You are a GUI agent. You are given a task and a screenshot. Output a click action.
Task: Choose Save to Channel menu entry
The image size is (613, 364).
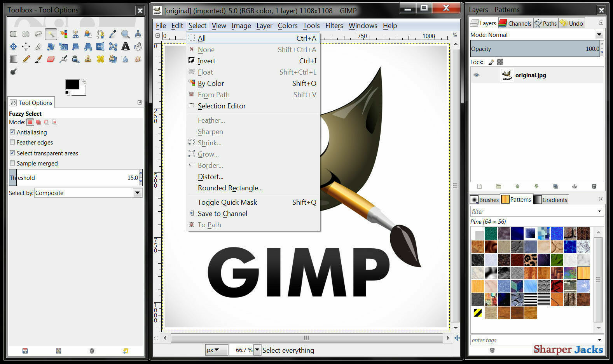point(253,213)
